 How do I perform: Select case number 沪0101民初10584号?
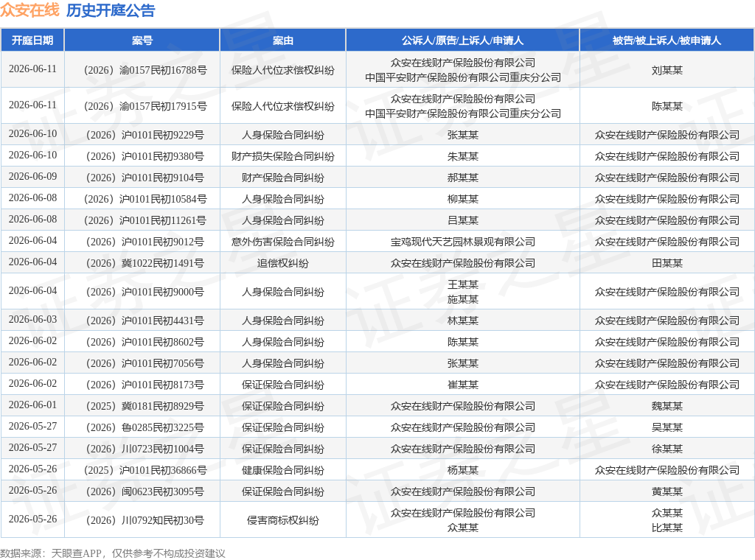145,199
